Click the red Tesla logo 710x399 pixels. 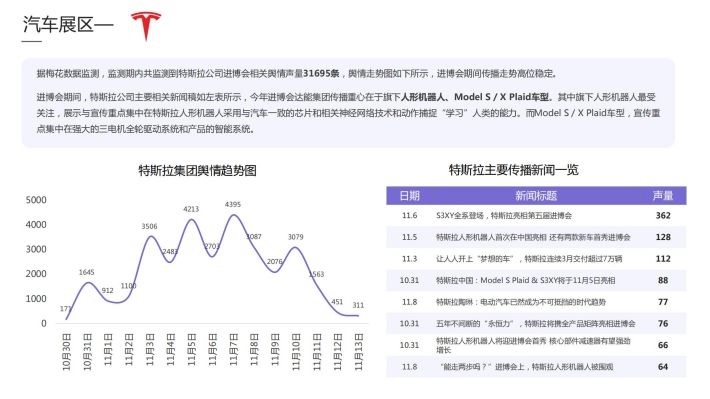click(146, 26)
